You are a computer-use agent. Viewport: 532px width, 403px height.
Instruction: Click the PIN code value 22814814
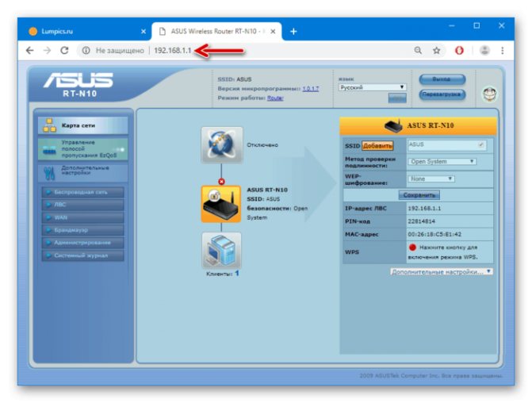pyautogui.click(x=421, y=221)
